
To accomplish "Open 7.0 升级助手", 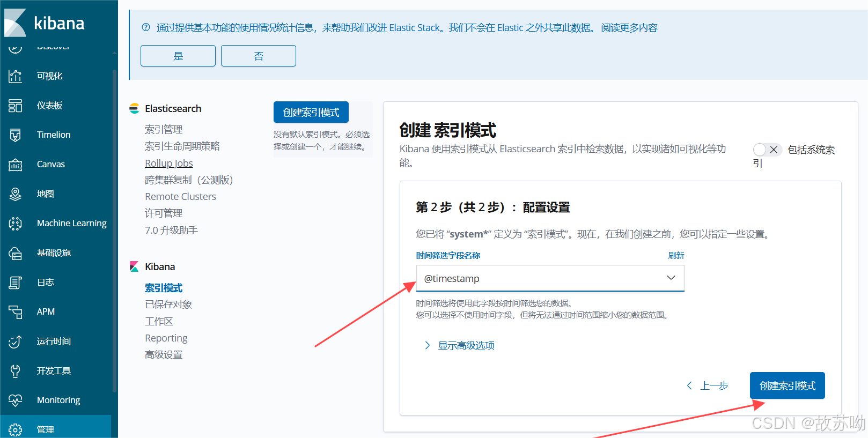I will (171, 230).
